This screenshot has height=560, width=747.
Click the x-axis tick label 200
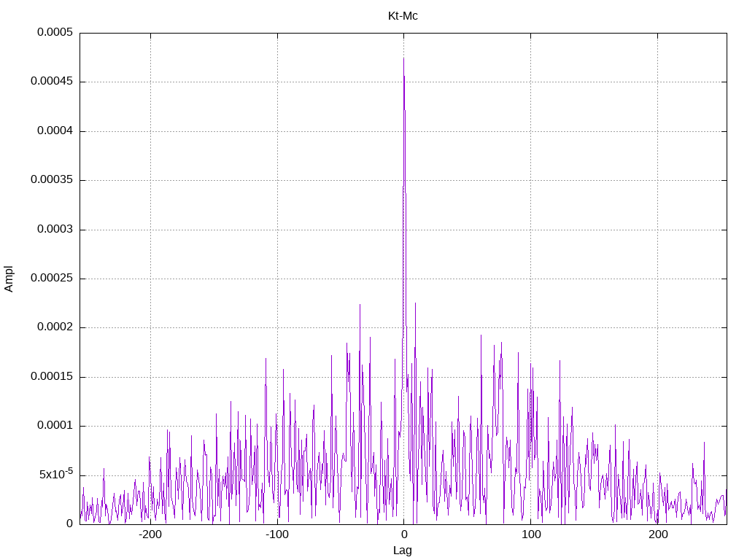(658, 534)
